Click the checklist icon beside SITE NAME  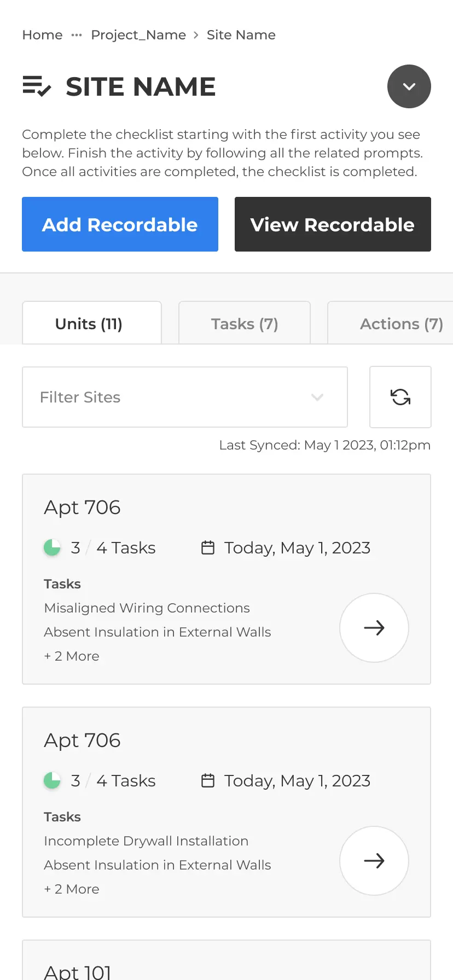tap(37, 86)
